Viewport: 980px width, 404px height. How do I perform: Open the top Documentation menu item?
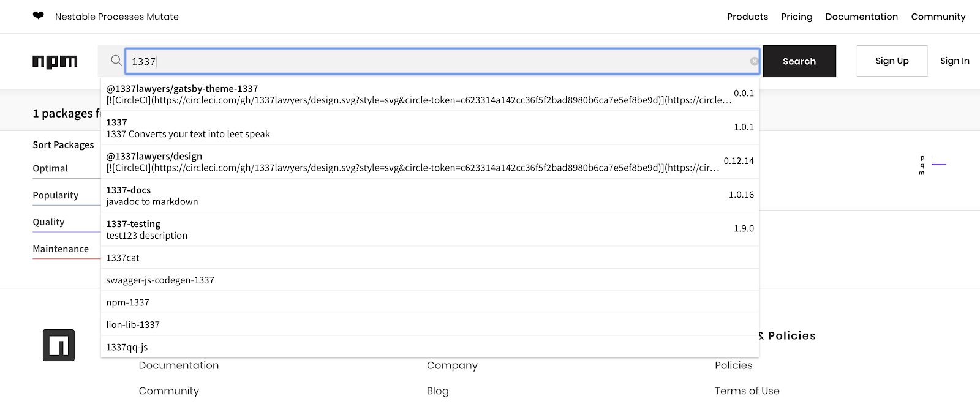861,17
